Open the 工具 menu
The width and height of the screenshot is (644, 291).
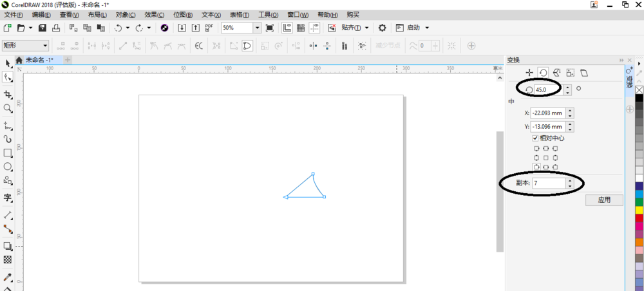(x=268, y=15)
